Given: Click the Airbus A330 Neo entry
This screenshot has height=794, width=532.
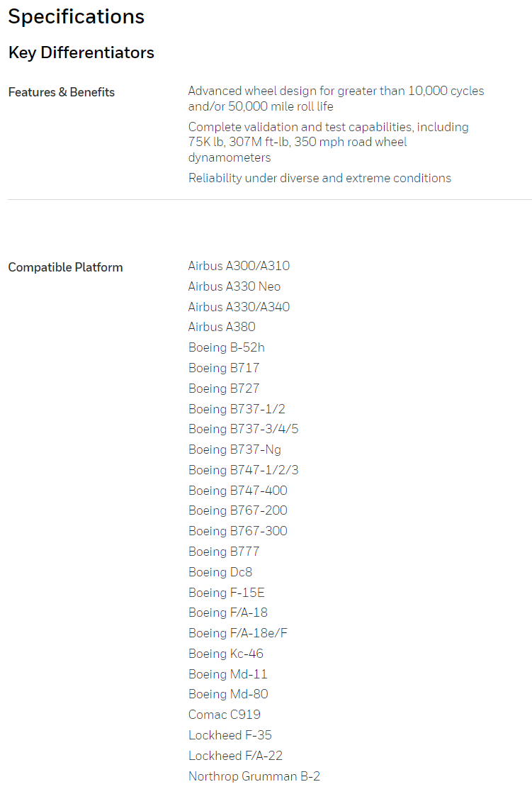Looking at the screenshot, I should [234, 286].
